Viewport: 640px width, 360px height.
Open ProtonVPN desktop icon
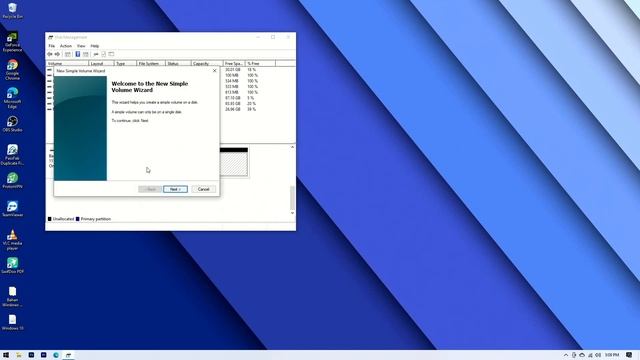click(x=12, y=180)
